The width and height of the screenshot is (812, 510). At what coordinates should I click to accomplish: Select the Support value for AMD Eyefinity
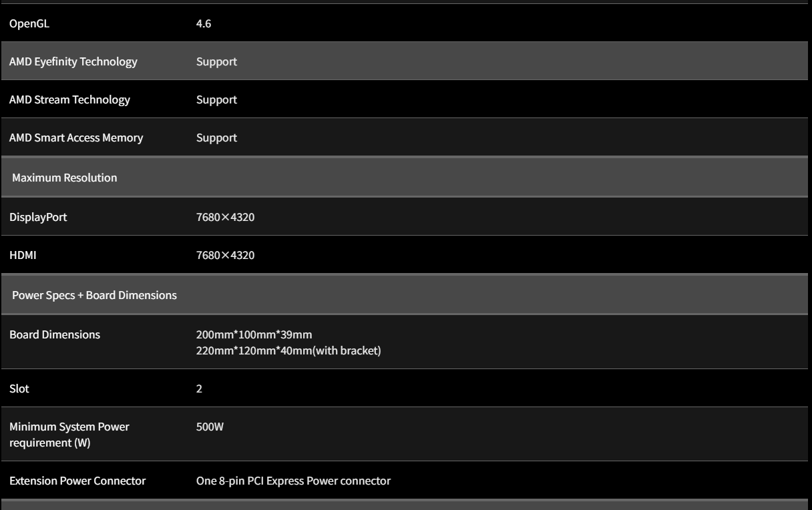coord(216,61)
